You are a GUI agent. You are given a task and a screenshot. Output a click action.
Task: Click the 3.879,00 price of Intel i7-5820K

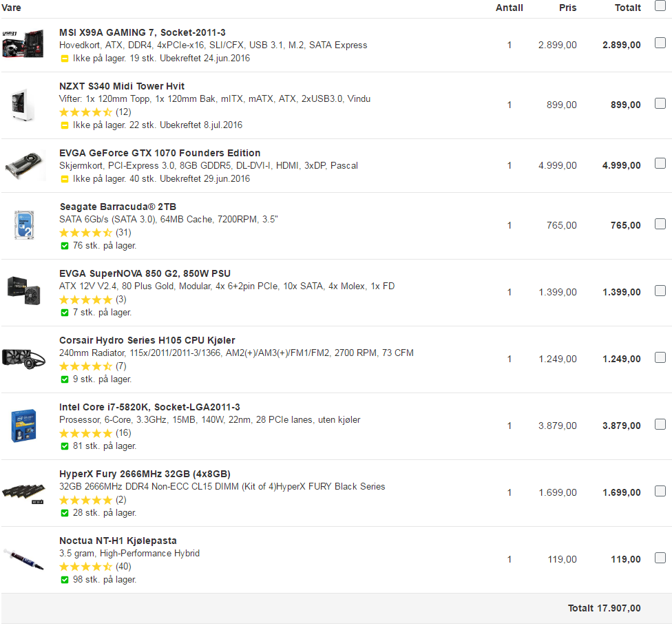(558, 426)
